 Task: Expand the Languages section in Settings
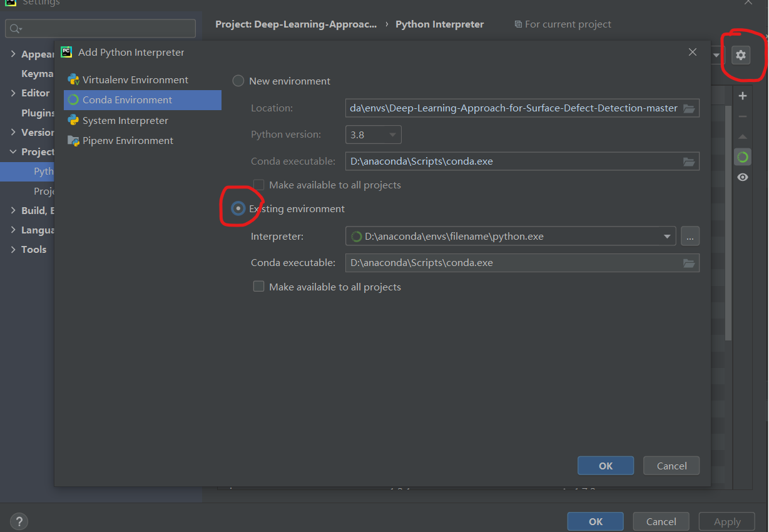pyautogui.click(x=13, y=230)
